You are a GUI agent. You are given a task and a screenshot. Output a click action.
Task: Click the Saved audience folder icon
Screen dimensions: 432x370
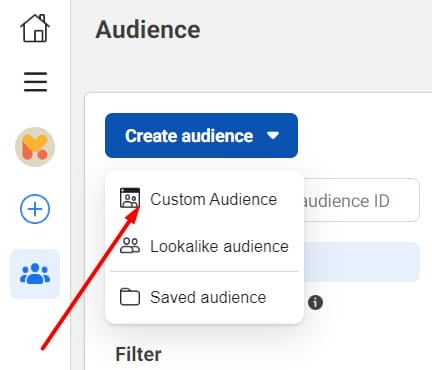(x=130, y=297)
